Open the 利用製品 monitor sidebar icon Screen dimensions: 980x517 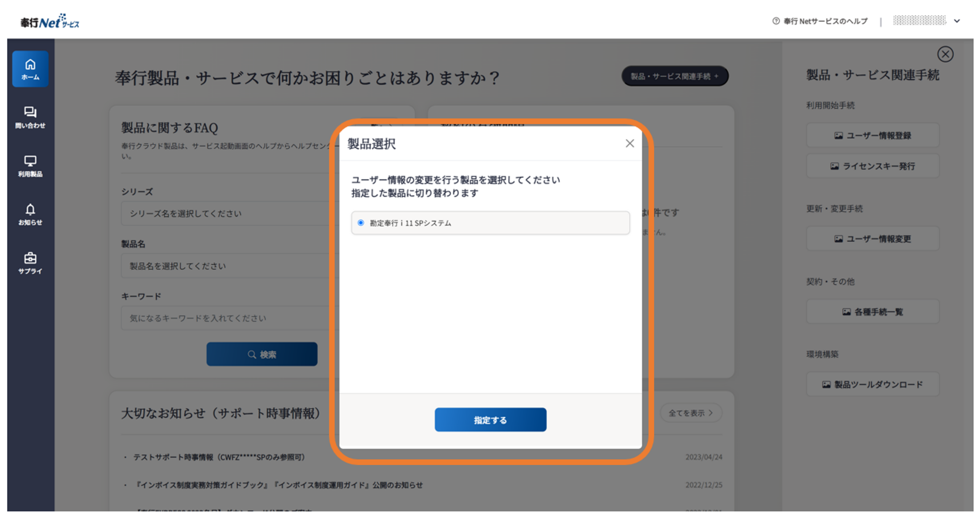click(30, 166)
